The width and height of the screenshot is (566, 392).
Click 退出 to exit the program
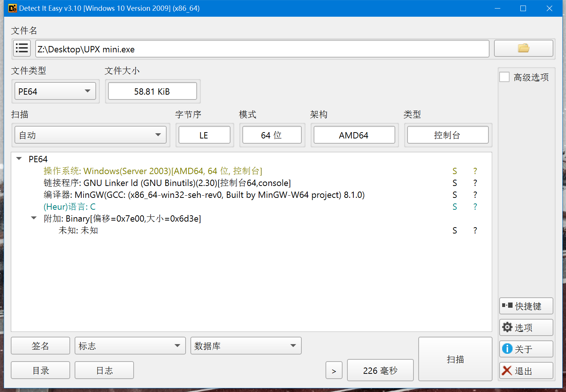coord(526,370)
